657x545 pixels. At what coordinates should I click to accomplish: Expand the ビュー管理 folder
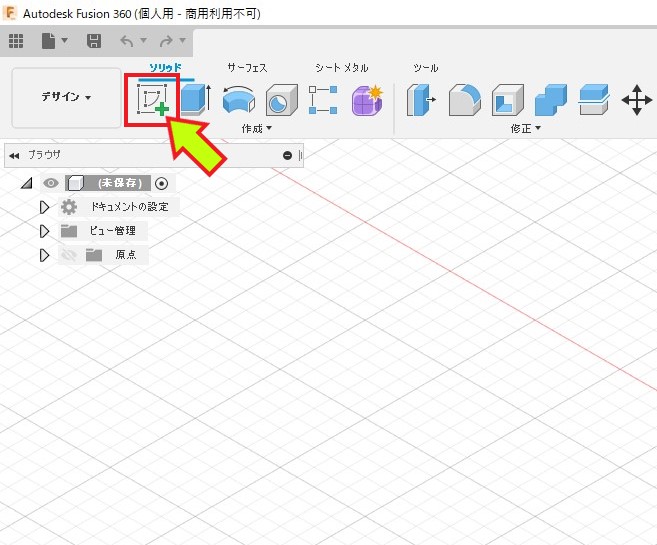point(44,231)
